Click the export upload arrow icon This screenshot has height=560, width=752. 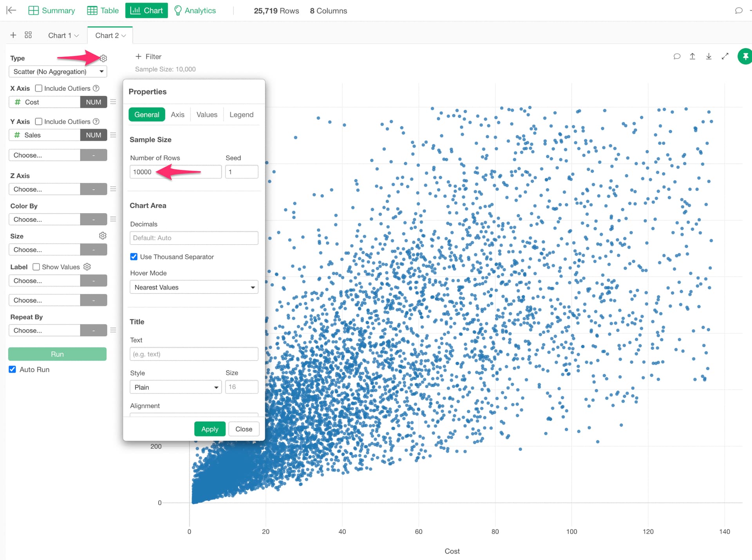pos(692,56)
